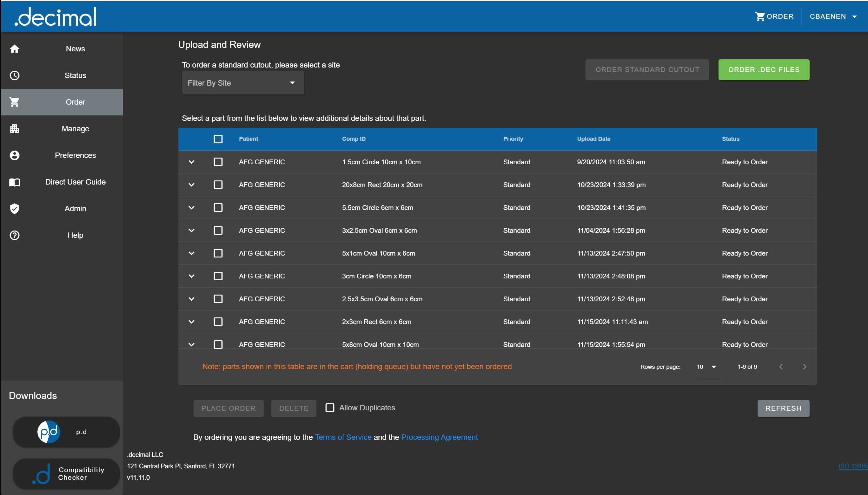Click the building icon beside Manage
Screen dimensions: 868x495
(x=14, y=129)
